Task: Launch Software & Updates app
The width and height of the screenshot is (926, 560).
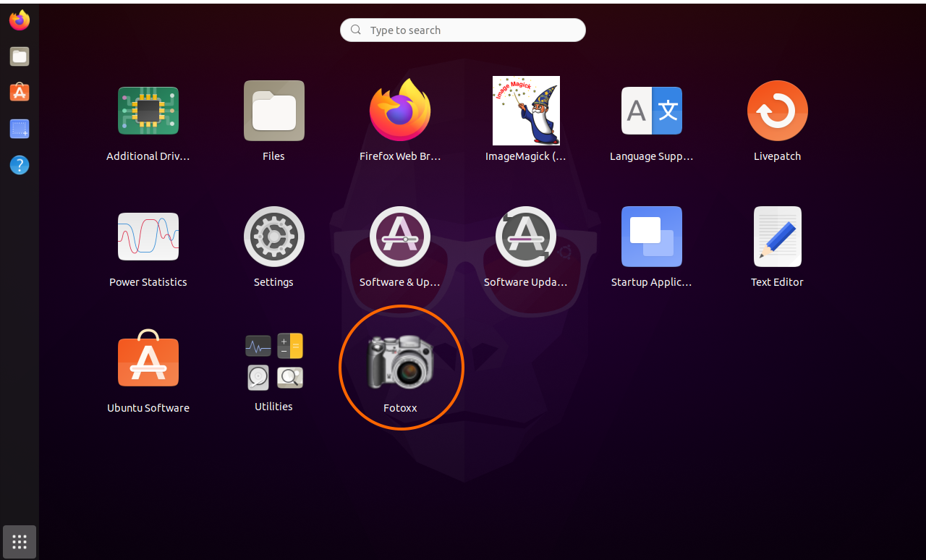Action: coord(400,237)
